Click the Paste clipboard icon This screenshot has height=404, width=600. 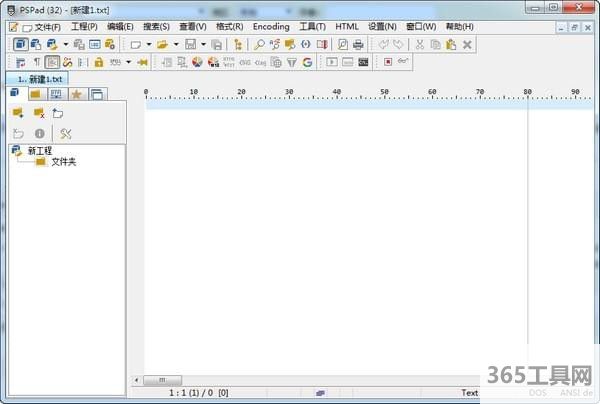451,45
